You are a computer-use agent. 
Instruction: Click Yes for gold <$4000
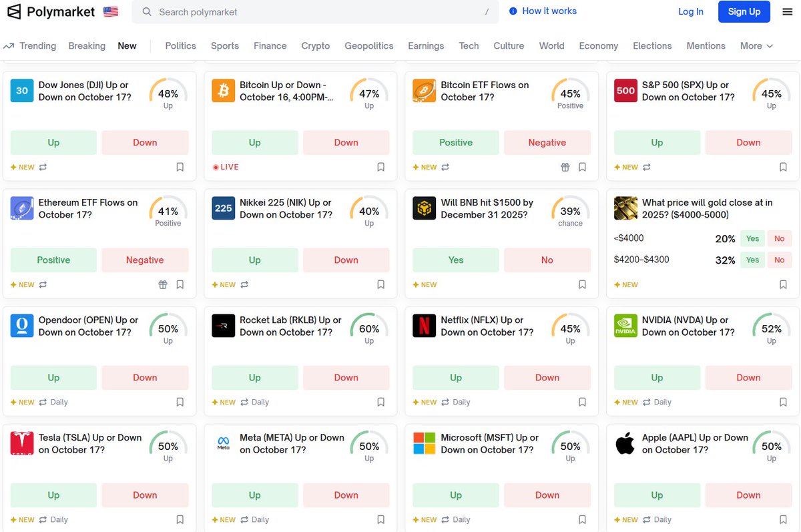pos(752,238)
